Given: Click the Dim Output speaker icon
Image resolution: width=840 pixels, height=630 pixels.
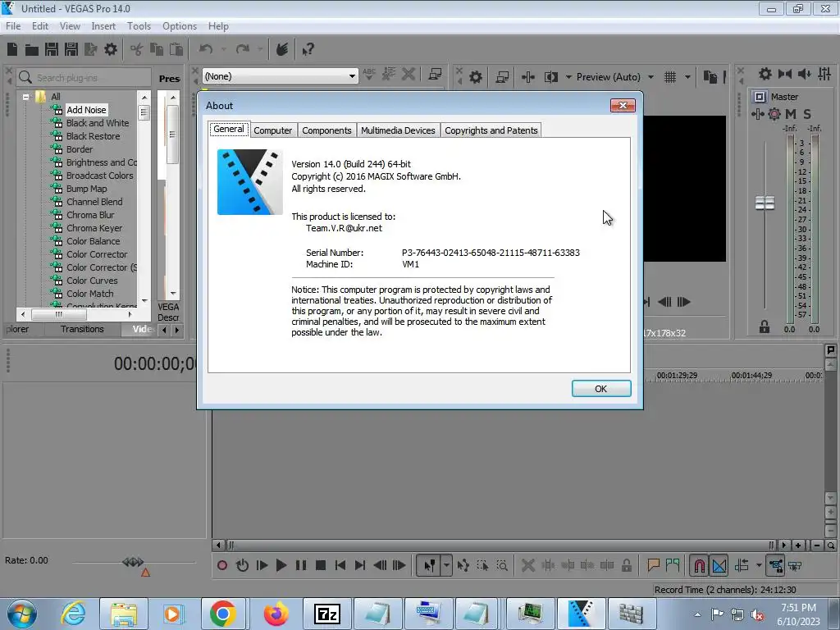Looking at the screenshot, I should point(804,74).
